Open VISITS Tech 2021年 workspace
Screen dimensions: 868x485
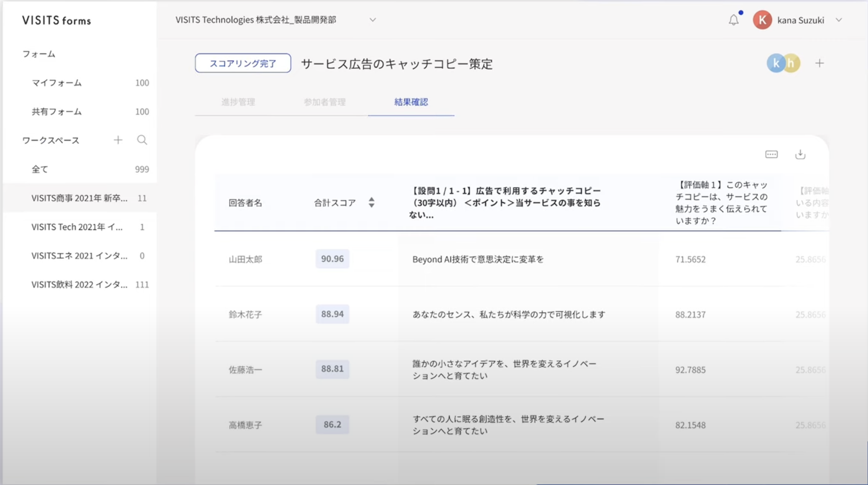(x=80, y=227)
